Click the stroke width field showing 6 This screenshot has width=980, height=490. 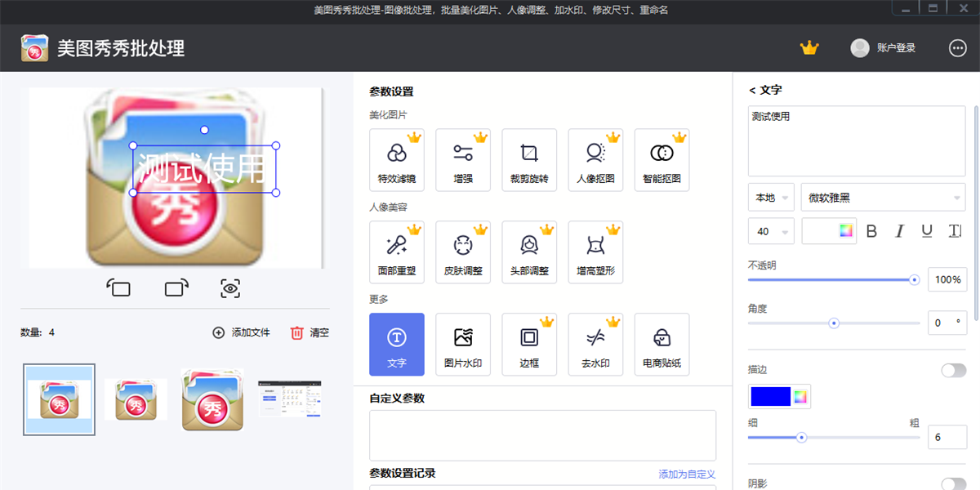947,438
